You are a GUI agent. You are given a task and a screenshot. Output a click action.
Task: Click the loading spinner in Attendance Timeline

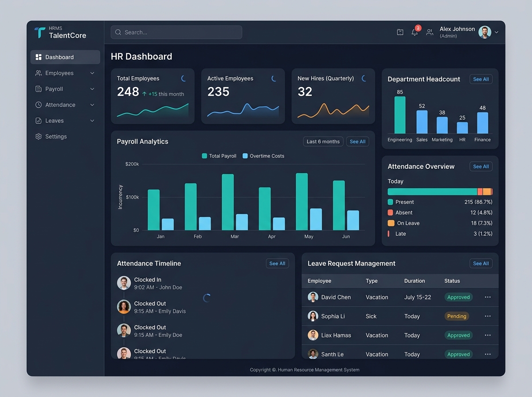point(207,298)
